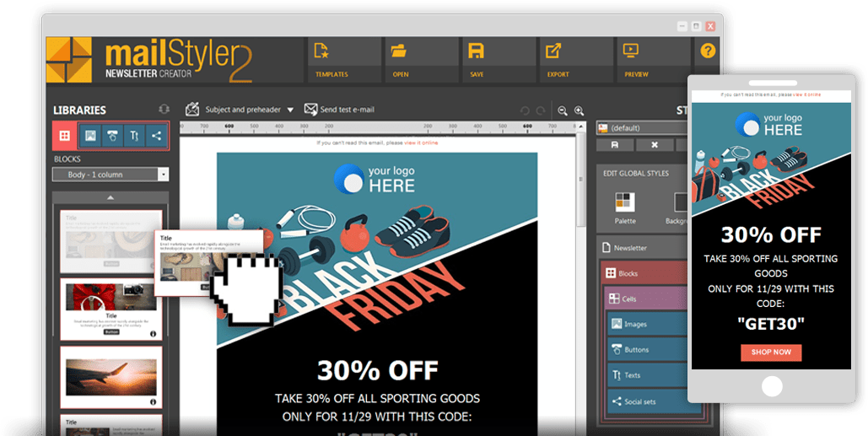This screenshot has width=868, height=436.
Task: Click the Save toolbar button
Action: (x=499, y=60)
